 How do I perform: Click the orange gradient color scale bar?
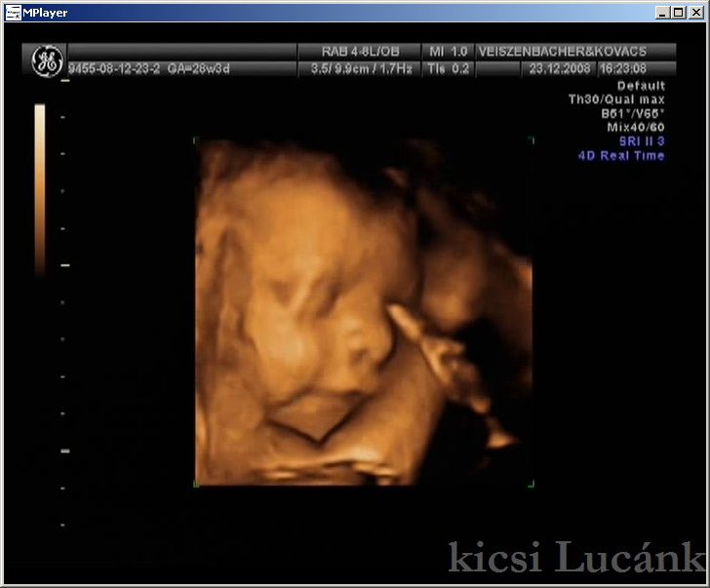40,188
